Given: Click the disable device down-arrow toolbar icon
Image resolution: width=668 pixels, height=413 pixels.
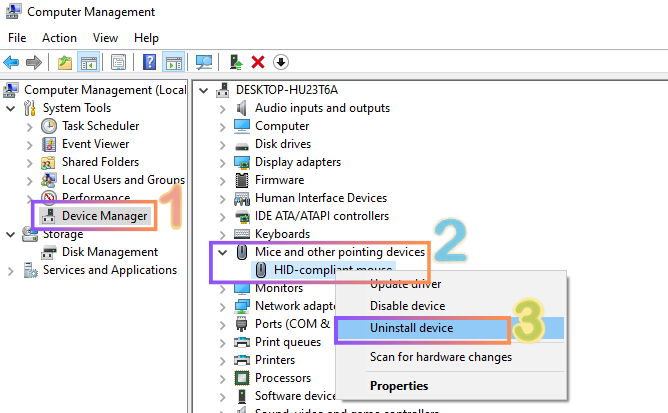Looking at the screenshot, I should [281, 62].
